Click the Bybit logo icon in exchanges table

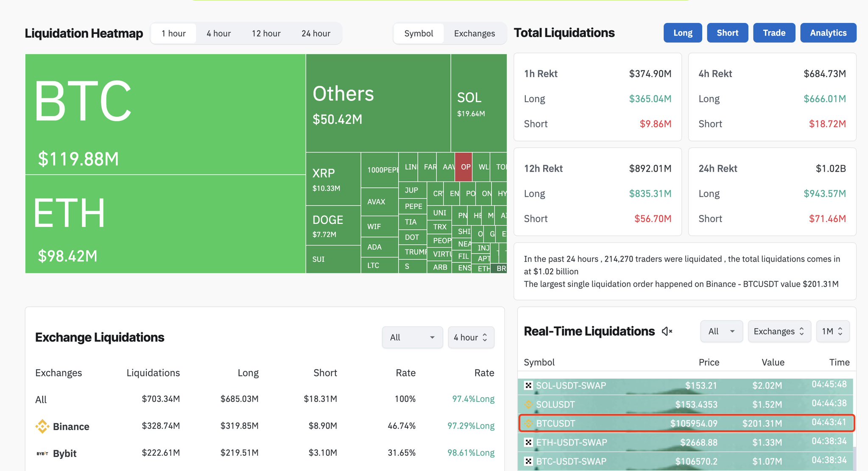click(x=42, y=453)
